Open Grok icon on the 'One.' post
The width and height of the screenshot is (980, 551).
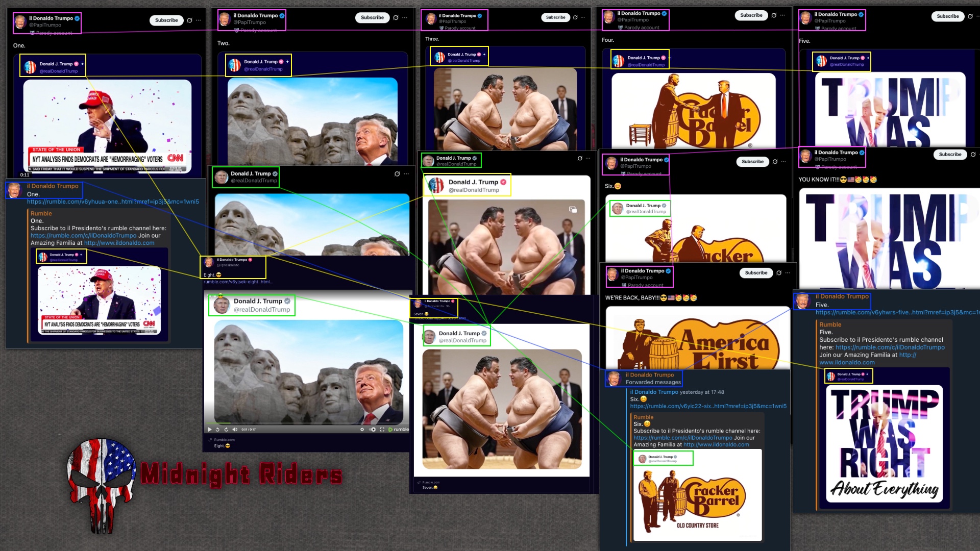190,20
